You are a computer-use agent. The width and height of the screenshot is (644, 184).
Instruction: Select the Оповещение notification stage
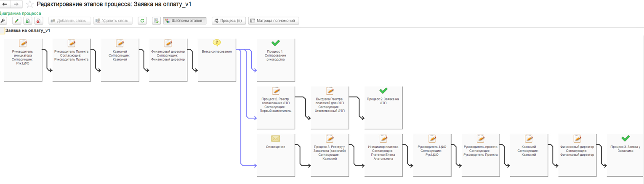[276, 155]
